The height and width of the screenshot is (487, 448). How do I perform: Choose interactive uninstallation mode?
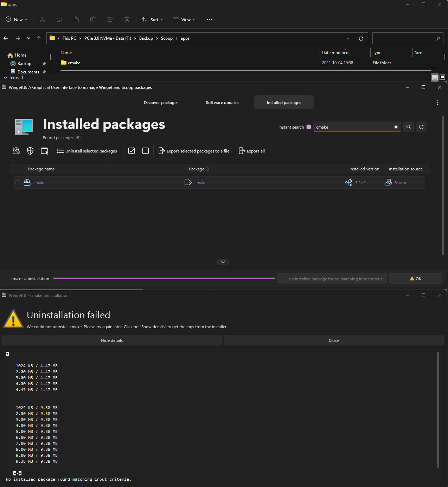pos(44,151)
